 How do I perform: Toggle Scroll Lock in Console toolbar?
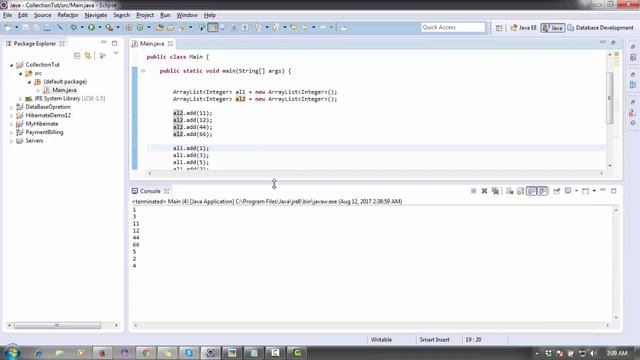[520, 191]
